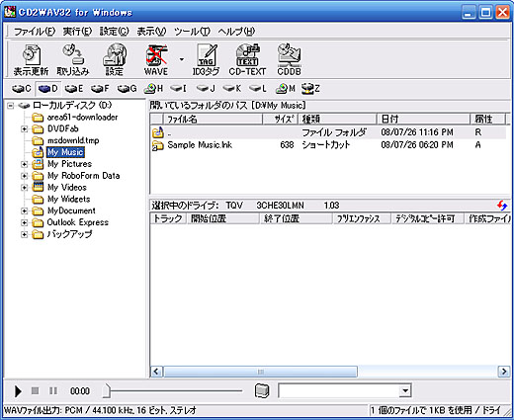This screenshot has width=514, height=420.
Task: Open the ID3タグ tag editor icon
Action: (206, 59)
